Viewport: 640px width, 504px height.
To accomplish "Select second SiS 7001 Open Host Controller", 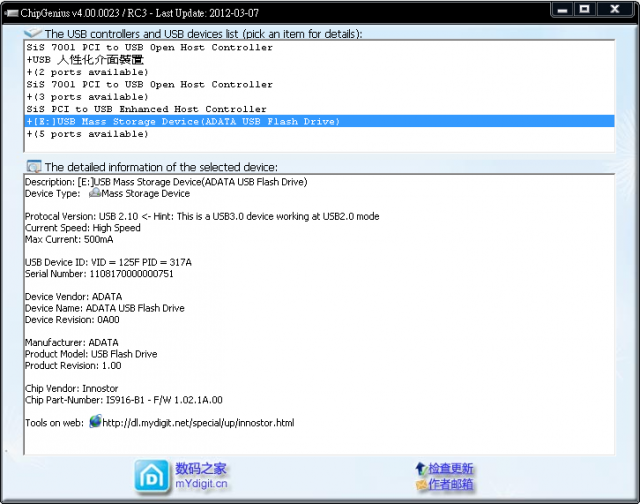I will click(x=319, y=84).
